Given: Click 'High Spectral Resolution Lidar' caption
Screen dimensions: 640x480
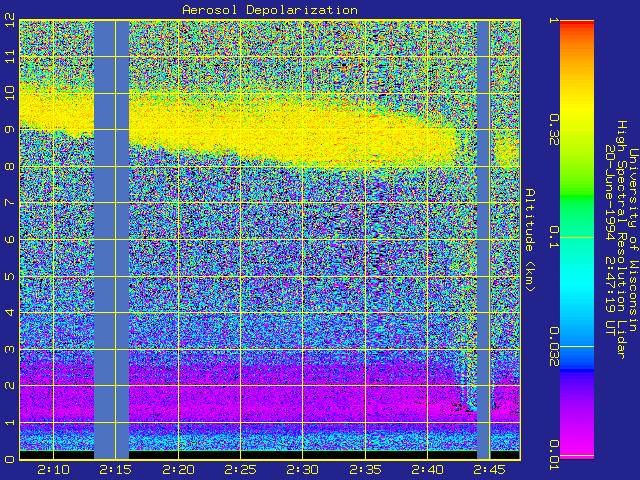Looking at the screenshot, I should pyautogui.click(x=621, y=240).
